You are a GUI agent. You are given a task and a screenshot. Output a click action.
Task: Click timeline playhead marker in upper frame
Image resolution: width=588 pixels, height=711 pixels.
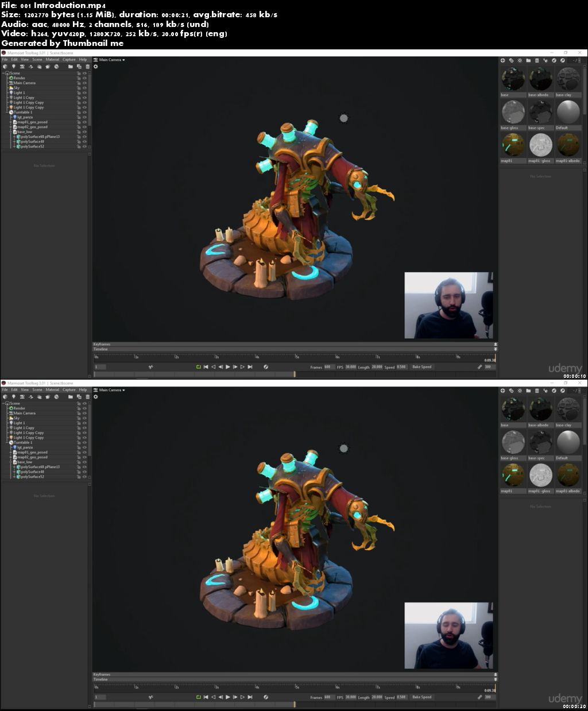click(495, 358)
